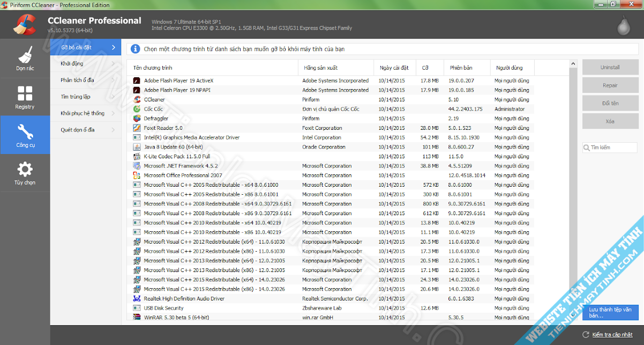The image size is (644, 345).
Task: Click the 113 MB size cell
Action: point(431,156)
